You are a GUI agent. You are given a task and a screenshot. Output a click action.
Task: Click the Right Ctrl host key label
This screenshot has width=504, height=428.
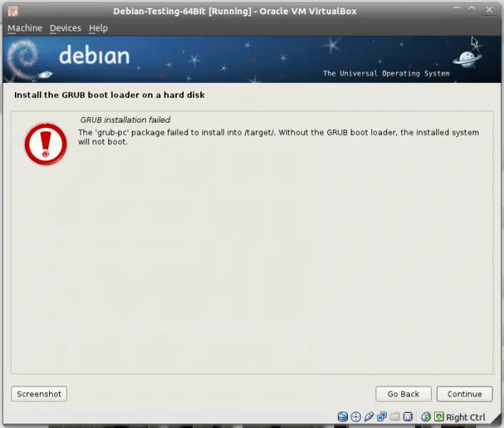pyautogui.click(x=466, y=417)
